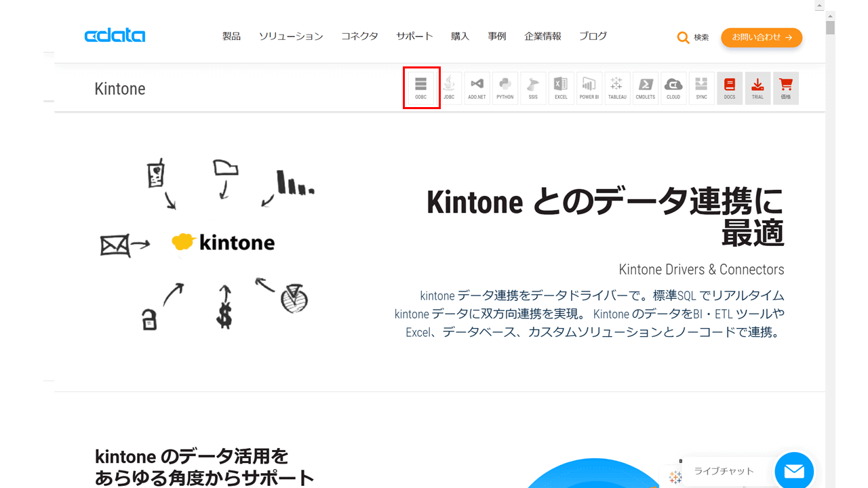Go to CData logo homepage
This screenshot has height=488, width=868.
click(x=115, y=37)
